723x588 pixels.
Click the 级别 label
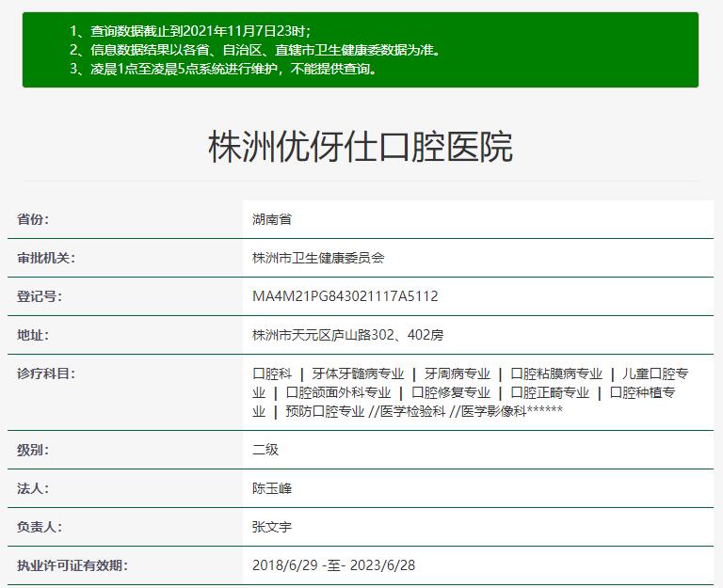point(33,450)
